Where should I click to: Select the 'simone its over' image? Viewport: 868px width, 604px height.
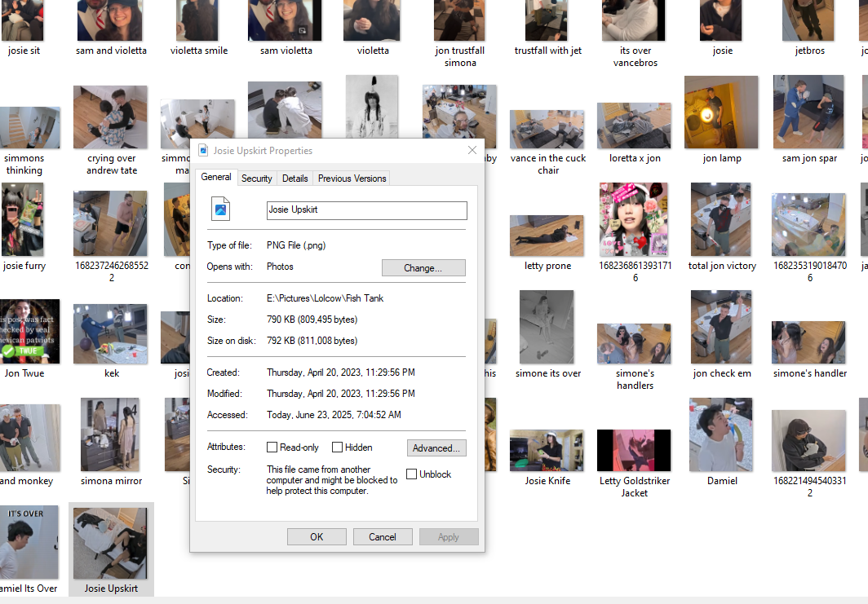pyautogui.click(x=547, y=327)
